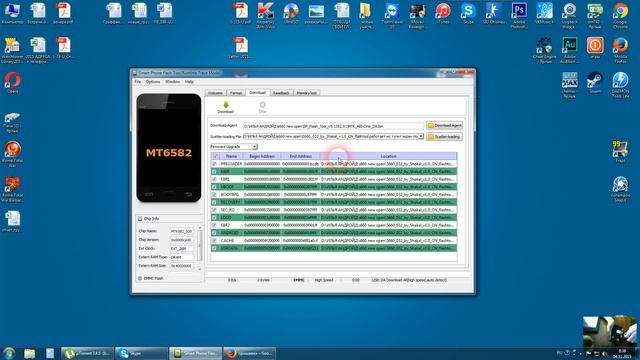The width and height of the screenshot is (640, 360).
Task: Select the Ashampoo Snap desktop shortcut
Action: coord(620,189)
